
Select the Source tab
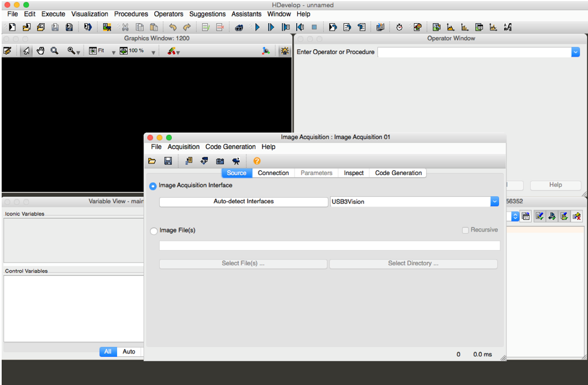237,173
